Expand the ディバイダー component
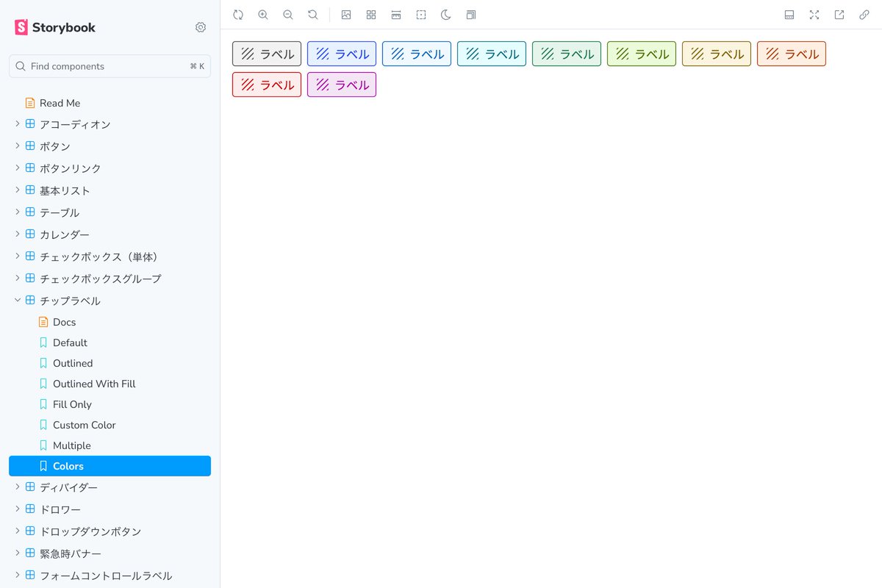Screen dimensions: 882x588 coord(110,487)
